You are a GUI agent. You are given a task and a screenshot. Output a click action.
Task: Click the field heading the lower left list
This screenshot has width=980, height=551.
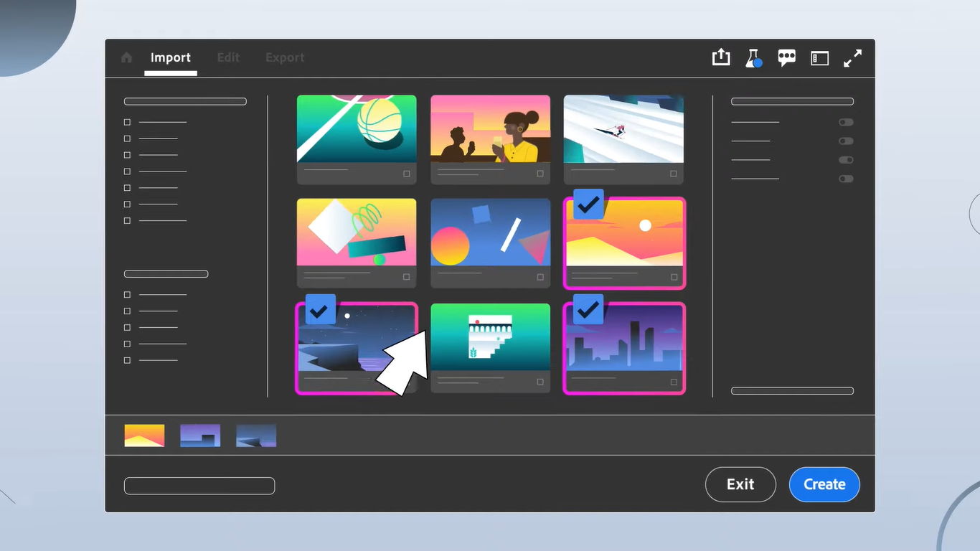[x=166, y=274]
